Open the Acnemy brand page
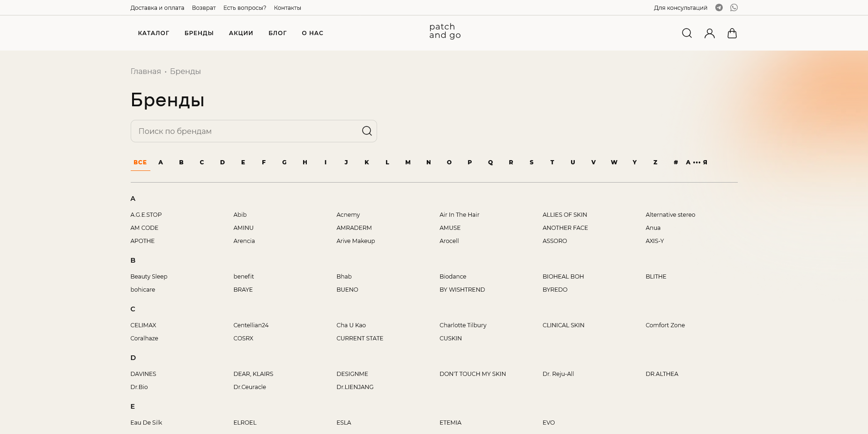Image resolution: width=868 pixels, height=434 pixels. pyautogui.click(x=349, y=215)
